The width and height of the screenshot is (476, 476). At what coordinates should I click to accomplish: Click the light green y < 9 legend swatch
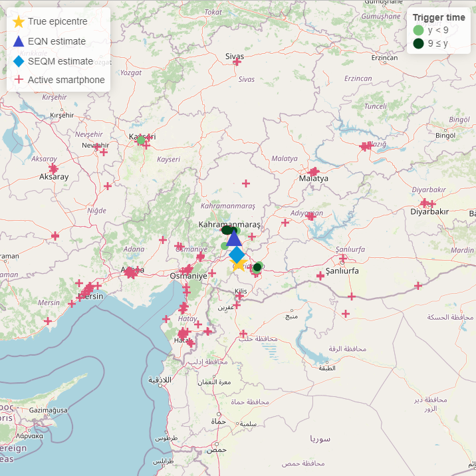point(418,30)
